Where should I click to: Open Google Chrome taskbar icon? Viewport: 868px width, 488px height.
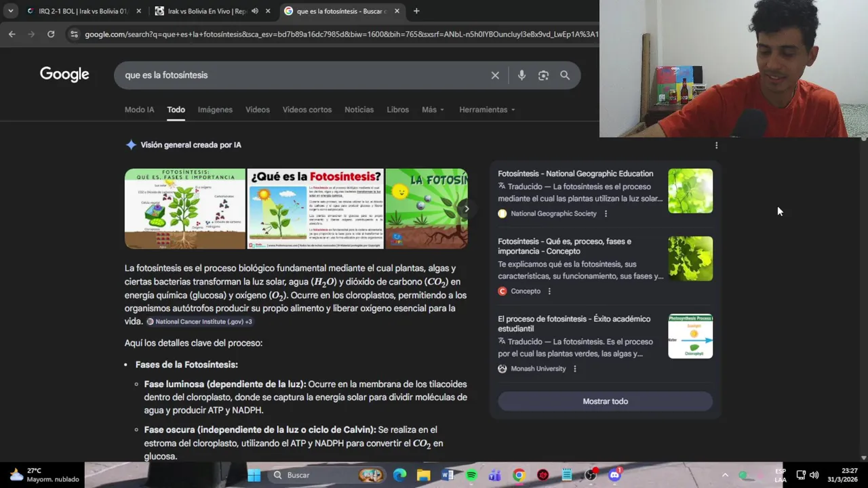519,475
